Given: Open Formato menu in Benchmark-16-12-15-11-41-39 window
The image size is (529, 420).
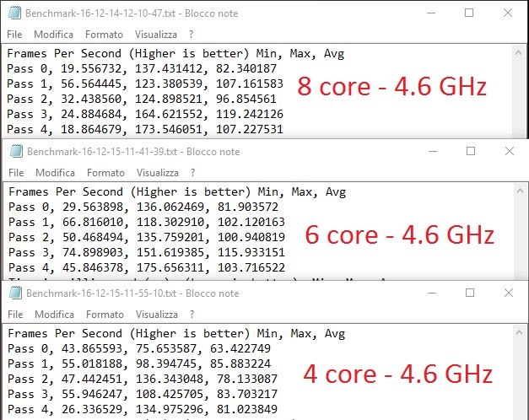Looking at the screenshot, I should coord(105,173).
